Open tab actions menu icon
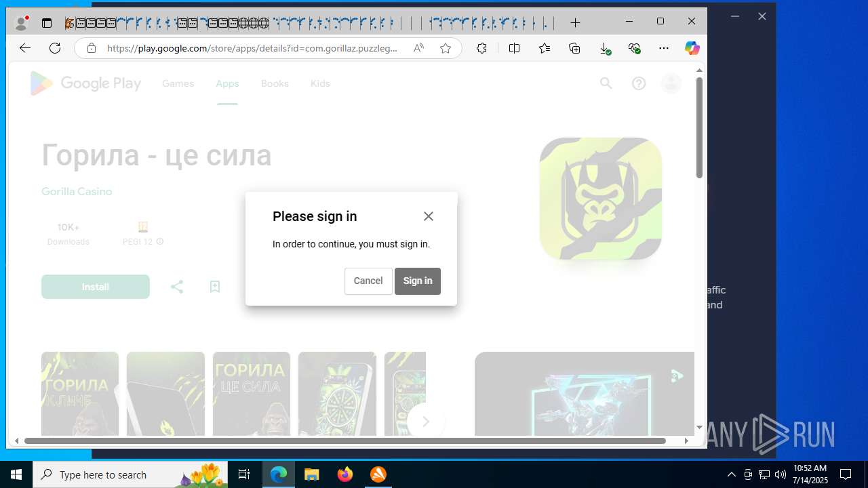Viewport: 868px width, 488px height. (x=47, y=23)
